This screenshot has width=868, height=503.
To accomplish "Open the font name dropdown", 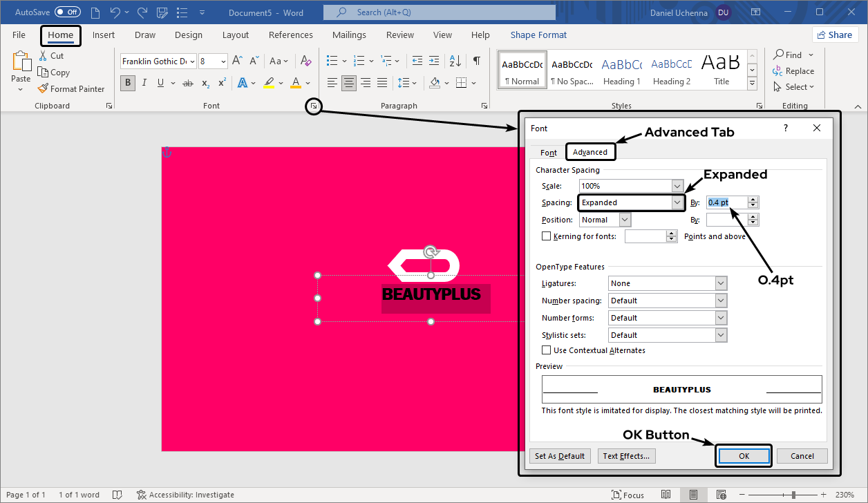I will [x=192, y=61].
